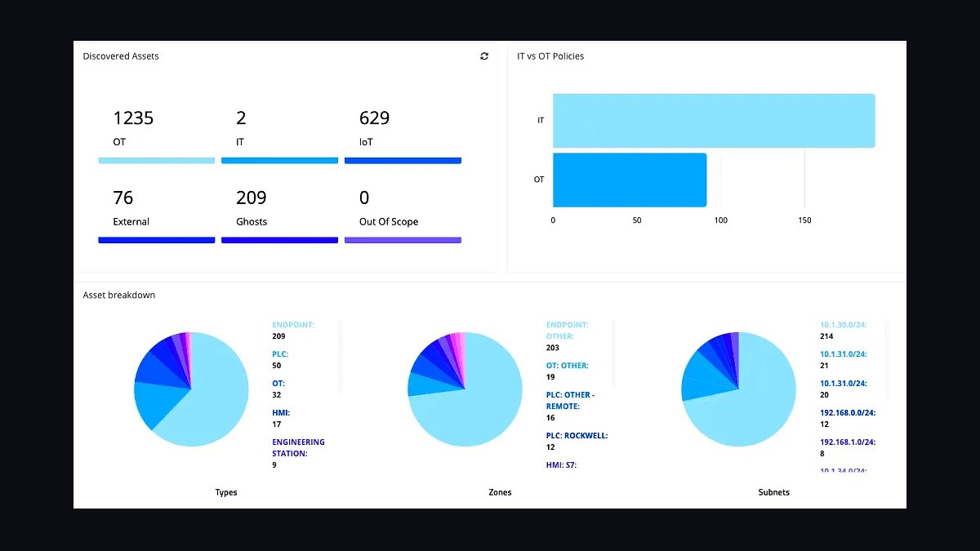Click the Types chart title

point(226,492)
